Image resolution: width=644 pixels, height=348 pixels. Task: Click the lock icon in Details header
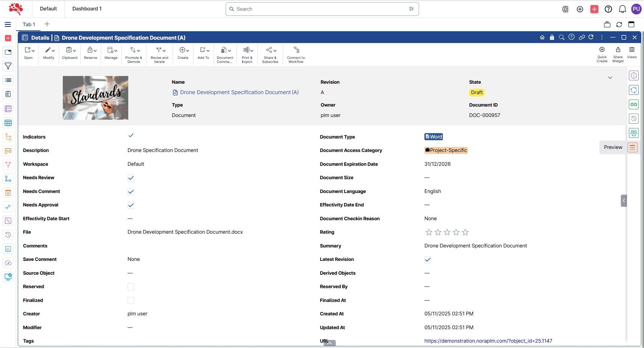click(x=552, y=37)
